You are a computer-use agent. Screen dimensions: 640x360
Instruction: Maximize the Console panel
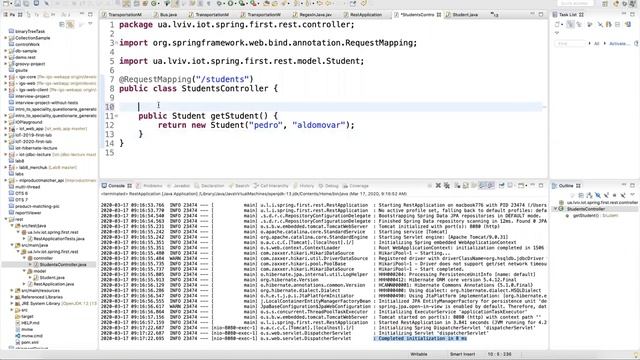click(x=541, y=185)
